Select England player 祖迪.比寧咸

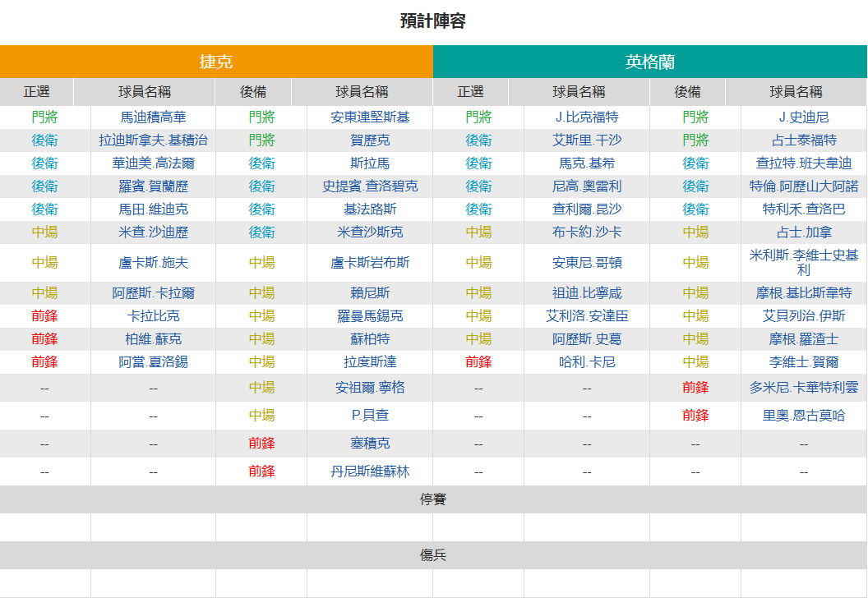pos(588,293)
